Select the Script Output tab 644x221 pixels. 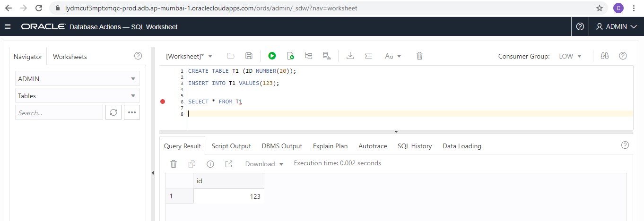click(x=231, y=146)
